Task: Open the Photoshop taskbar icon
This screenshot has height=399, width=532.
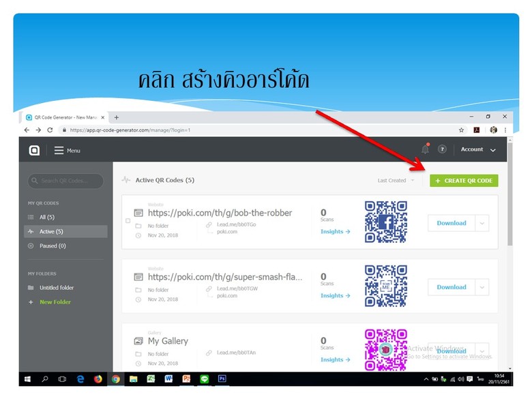Action: (222, 379)
